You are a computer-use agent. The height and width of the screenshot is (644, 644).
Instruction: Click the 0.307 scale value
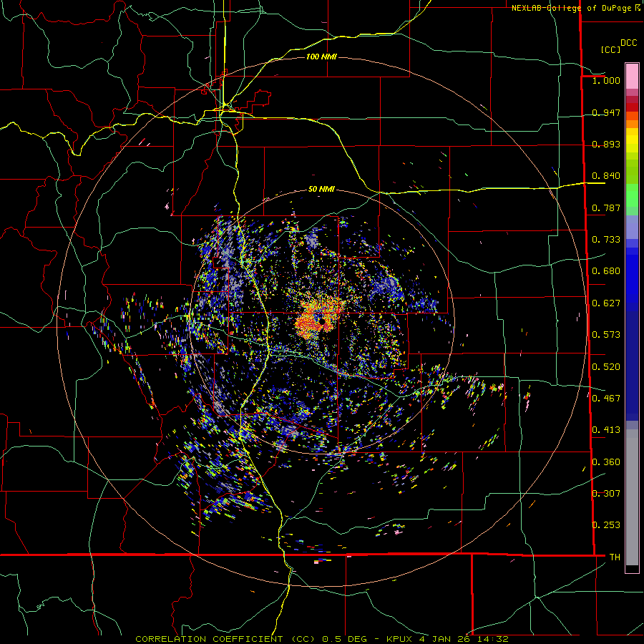606,494
